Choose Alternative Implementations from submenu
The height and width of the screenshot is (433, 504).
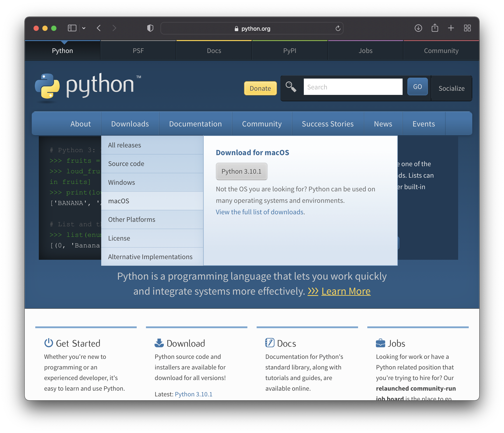click(152, 257)
